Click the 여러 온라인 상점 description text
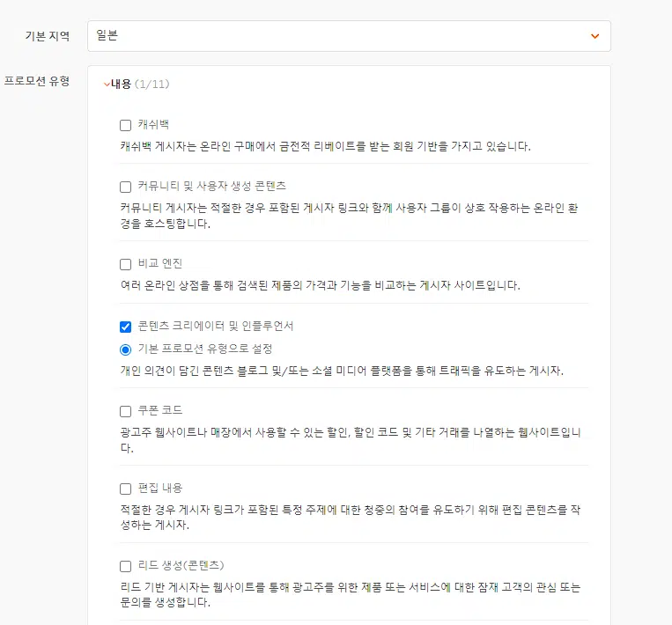672x625 pixels. 320,285
